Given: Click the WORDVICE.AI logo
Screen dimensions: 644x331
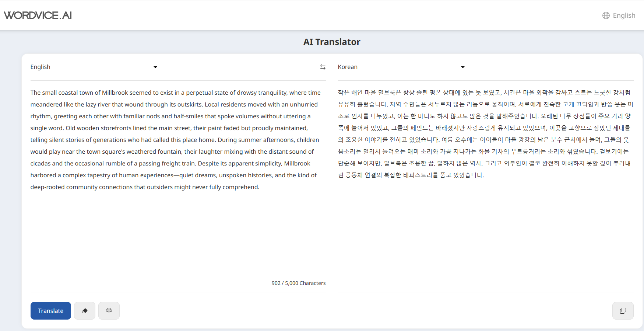Looking at the screenshot, I should point(38,15).
